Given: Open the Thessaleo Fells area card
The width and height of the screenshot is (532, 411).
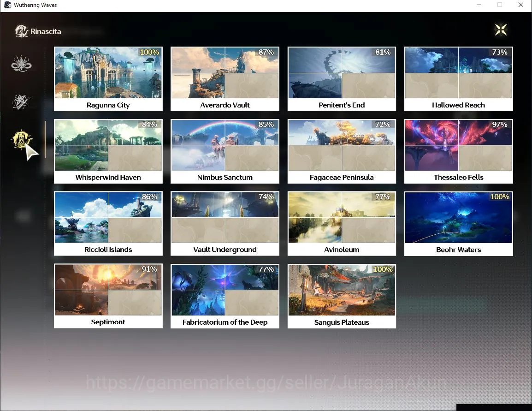Looking at the screenshot, I should click(x=459, y=151).
